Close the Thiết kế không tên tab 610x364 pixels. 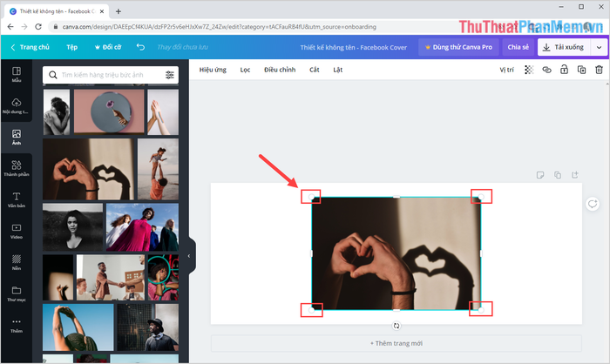pyautogui.click(x=102, y=11)
